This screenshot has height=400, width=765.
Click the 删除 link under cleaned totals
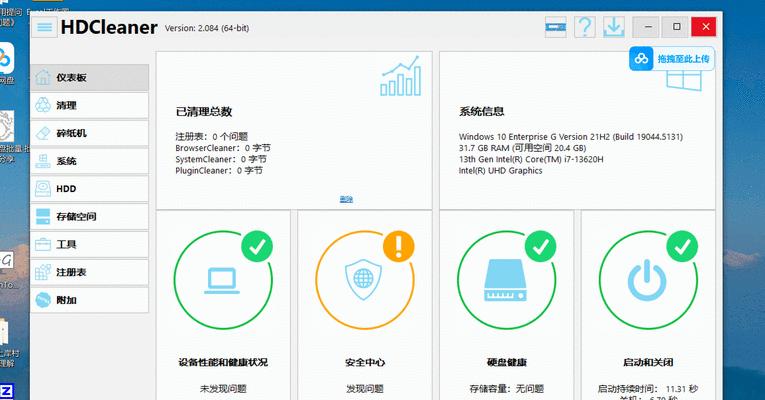(346, 199)
